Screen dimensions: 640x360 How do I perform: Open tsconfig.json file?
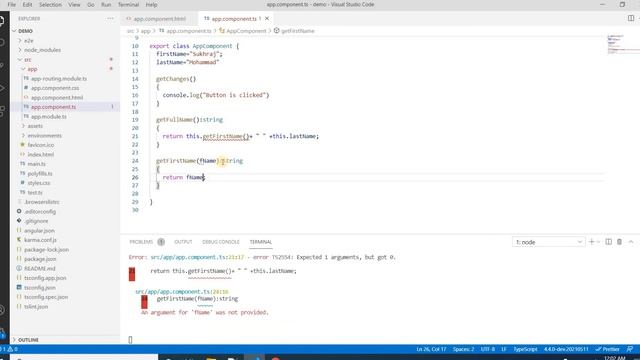[40, 287]
